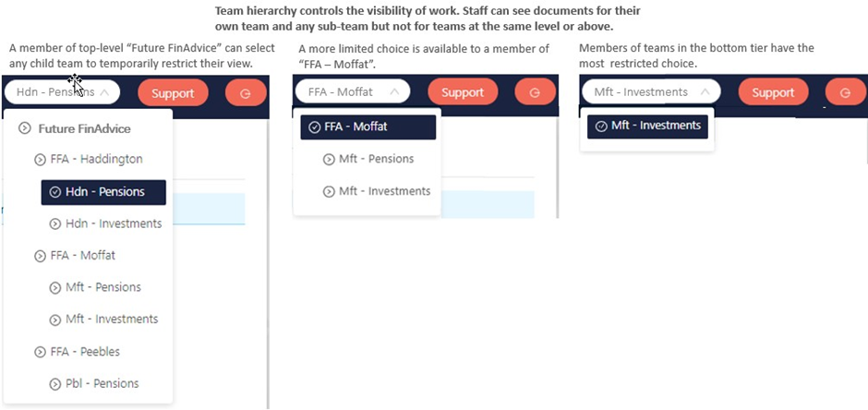Click the logout icon beside the left Support button

click(x=246, y=93)
